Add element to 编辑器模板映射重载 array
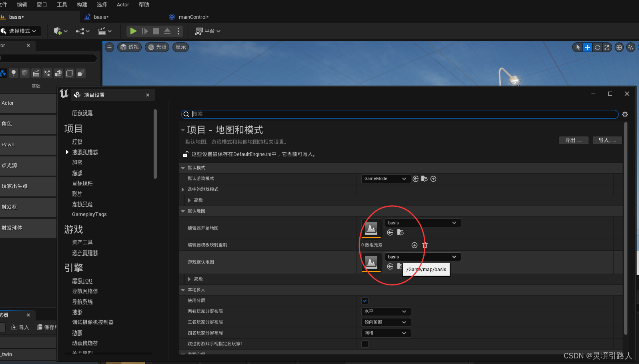The width and height of the screenshot is (639, 364). [415, 245]
